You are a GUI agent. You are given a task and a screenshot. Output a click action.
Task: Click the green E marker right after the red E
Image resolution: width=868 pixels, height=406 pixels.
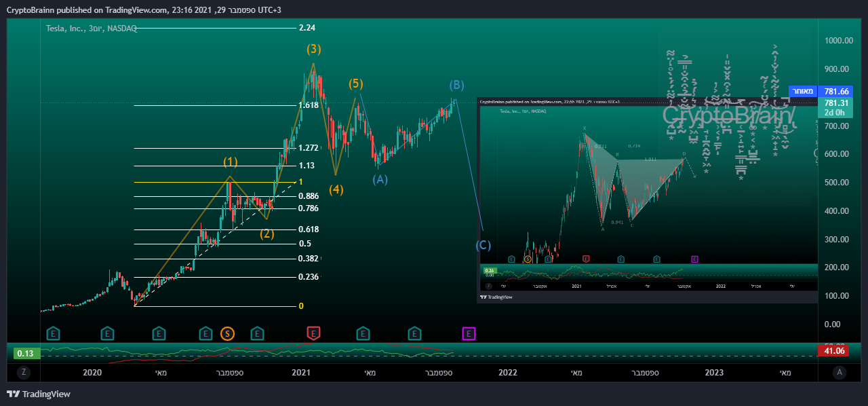click(x=363, y=333)
